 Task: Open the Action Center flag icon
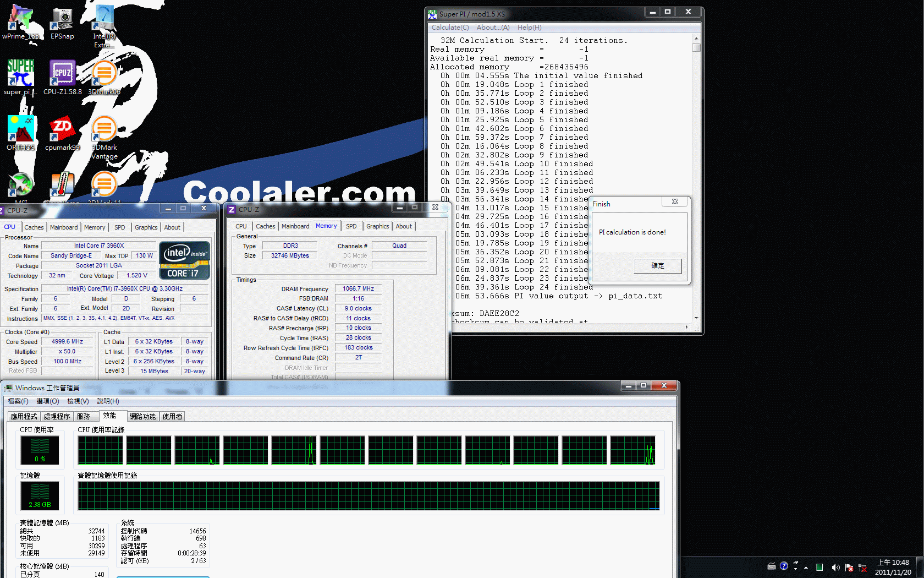849,568
